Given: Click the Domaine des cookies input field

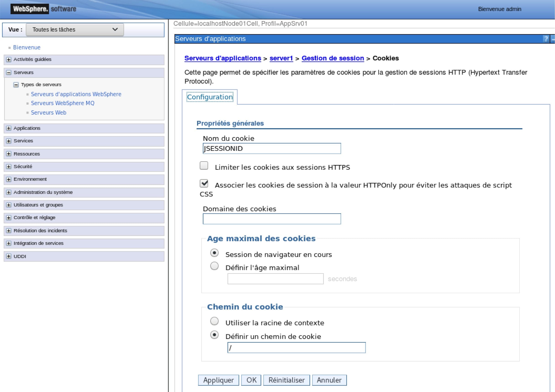Looking at the screenshot, I should [x=272, y=219].
